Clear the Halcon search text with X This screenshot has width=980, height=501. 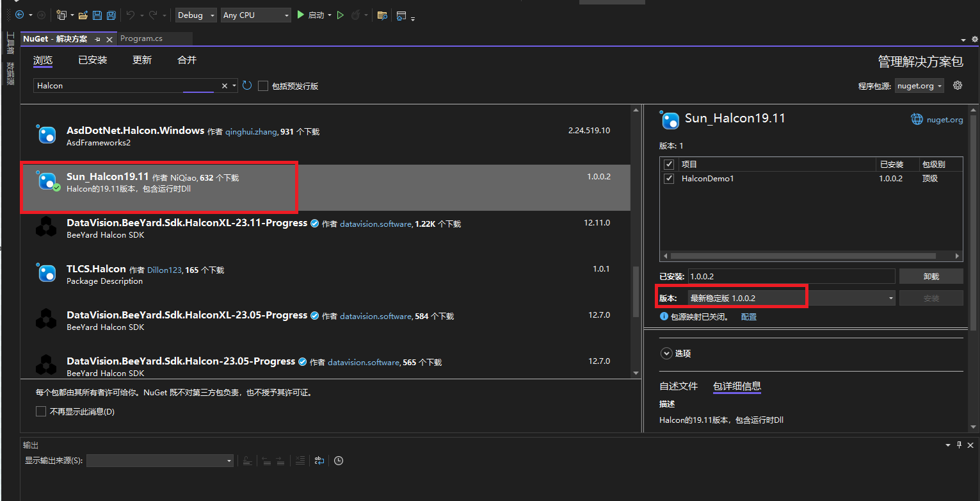coord(225,85)
